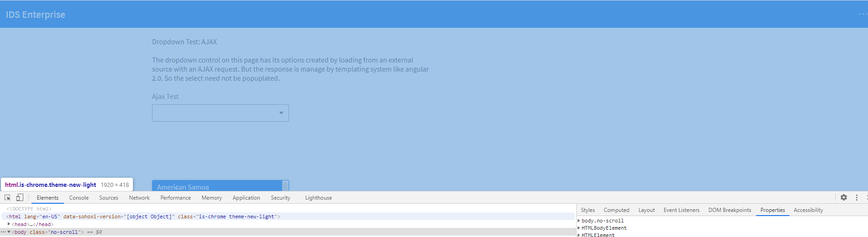Select the body class no-scroll line
868x237 pixels.
pyautogui.click(x=288, y=232)
